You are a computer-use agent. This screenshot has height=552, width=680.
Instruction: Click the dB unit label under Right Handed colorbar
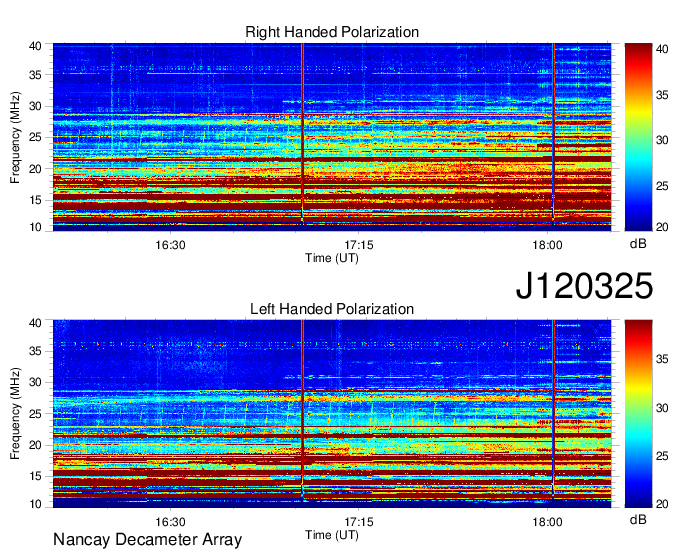pos(638,244)
